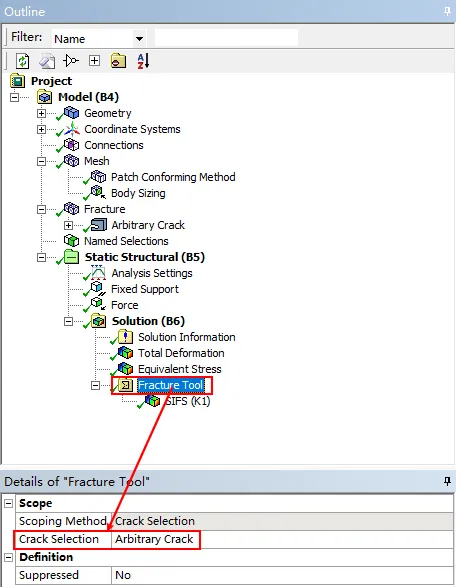Select Body Sizing in the tree
This screenshot has height=587, width=456.
coord(138,193)
